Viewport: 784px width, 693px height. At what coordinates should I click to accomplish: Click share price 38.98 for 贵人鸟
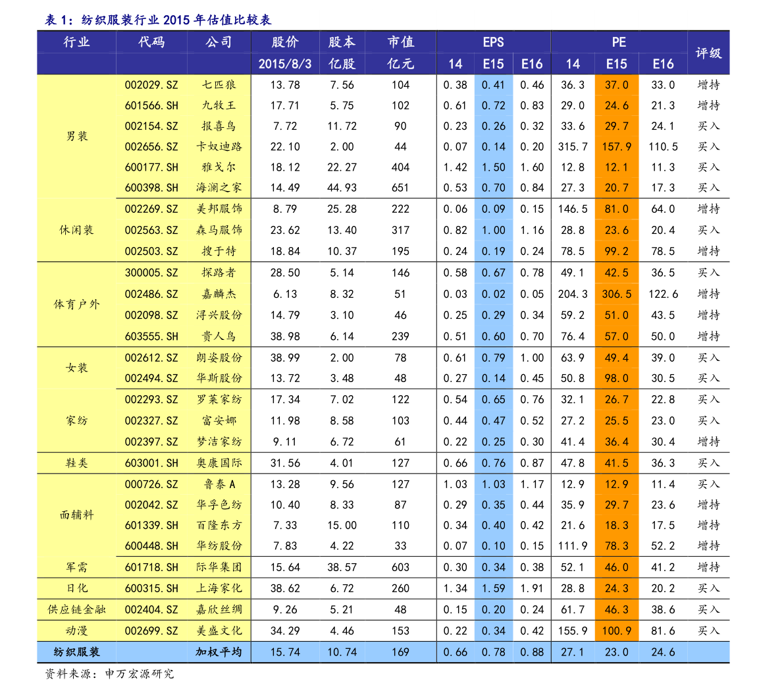point(285,336)
